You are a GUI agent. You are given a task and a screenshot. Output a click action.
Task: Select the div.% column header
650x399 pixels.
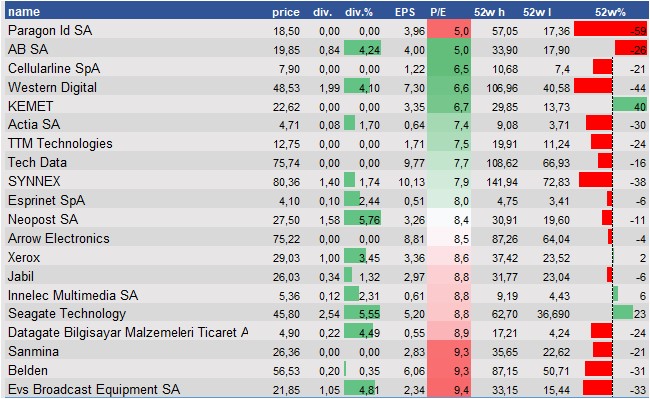coord(359,12)
